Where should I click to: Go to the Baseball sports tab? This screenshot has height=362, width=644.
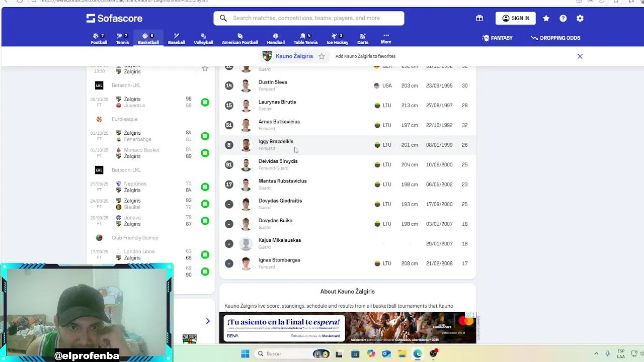(x=177, y=39)
